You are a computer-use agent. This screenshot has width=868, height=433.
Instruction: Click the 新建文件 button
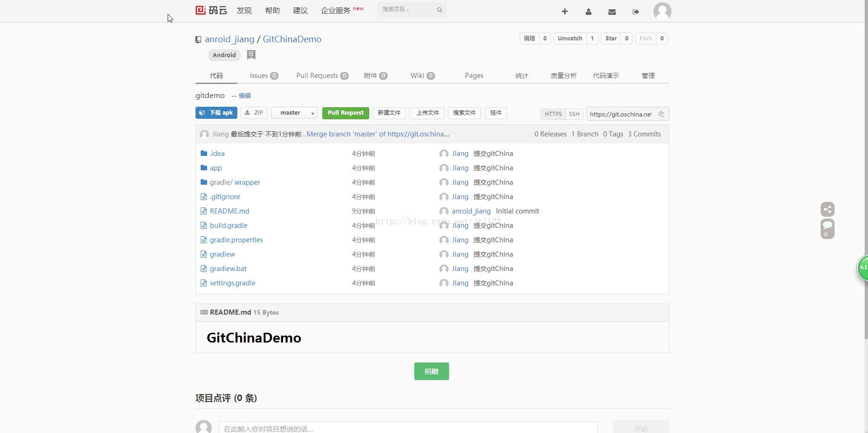389,113
